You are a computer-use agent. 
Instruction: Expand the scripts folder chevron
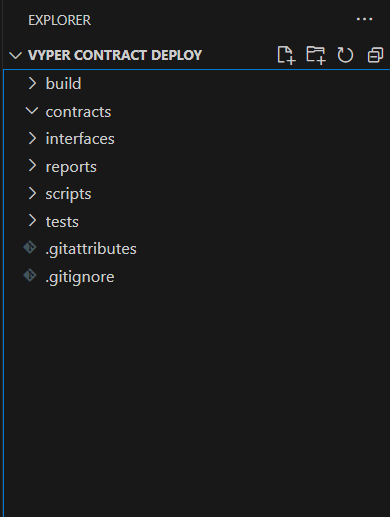click(32, 193)
